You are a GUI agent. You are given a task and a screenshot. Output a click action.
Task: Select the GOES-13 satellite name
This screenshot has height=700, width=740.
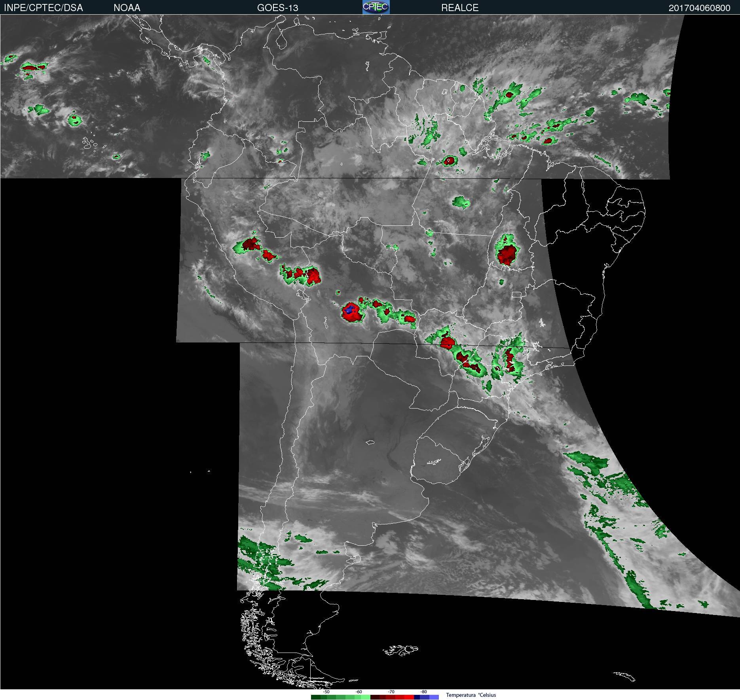(278, 8)
